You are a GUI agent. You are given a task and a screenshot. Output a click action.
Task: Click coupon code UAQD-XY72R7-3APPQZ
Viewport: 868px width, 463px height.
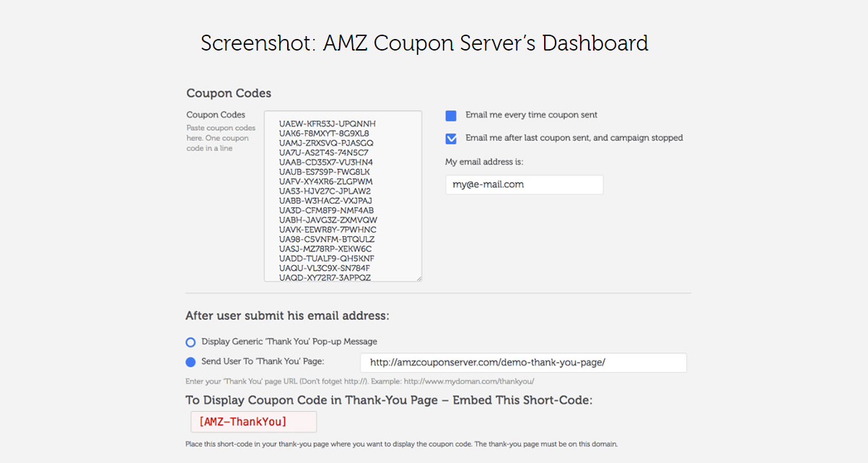point(325,277)
